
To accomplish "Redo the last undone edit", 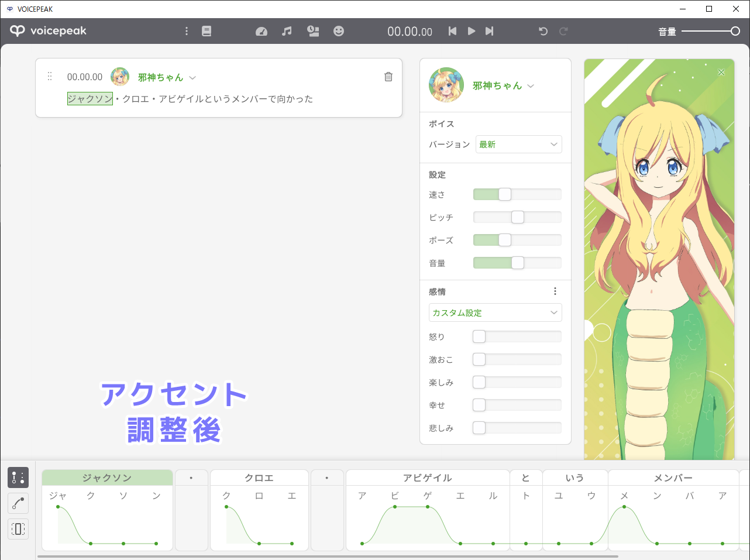I will point(563,31).
